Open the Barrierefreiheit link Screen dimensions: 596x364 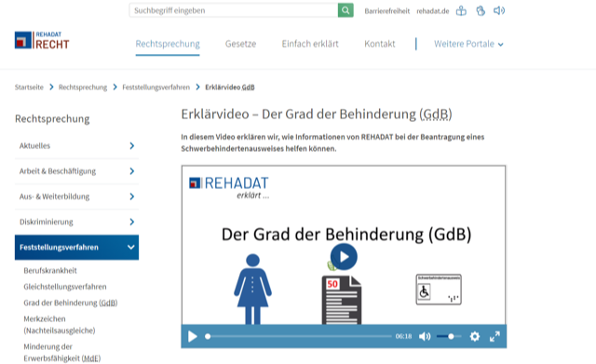pos(387,11)
